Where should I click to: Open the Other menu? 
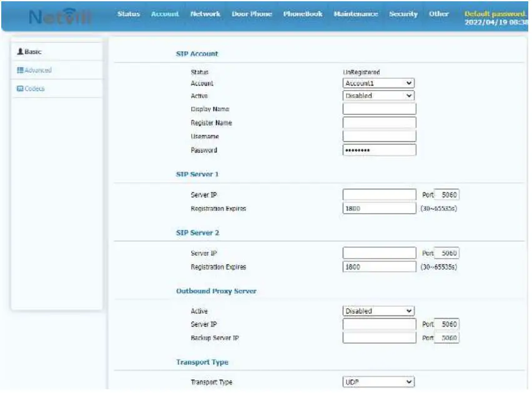(x=439, y=14)
